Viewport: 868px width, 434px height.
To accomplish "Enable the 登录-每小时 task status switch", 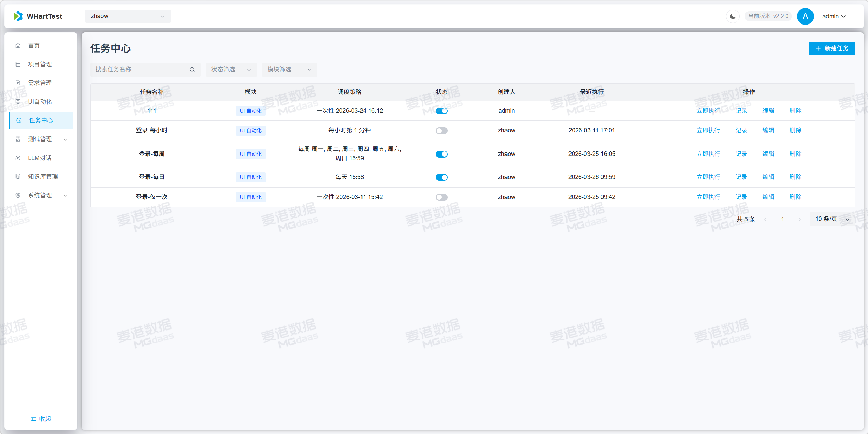I will pyautogui.click(x=441, y=131).
